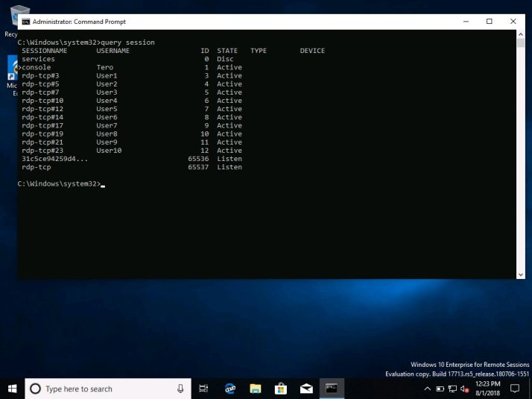Click the console scrollbar up arrow
Viewport: 532px width, 399px height.
click(x=519, y=35)
